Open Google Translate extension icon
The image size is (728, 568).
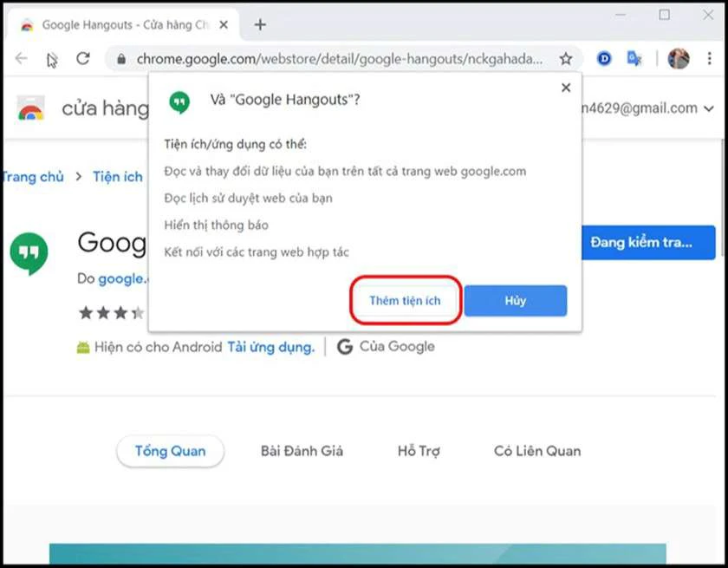(x=634, y=58)
